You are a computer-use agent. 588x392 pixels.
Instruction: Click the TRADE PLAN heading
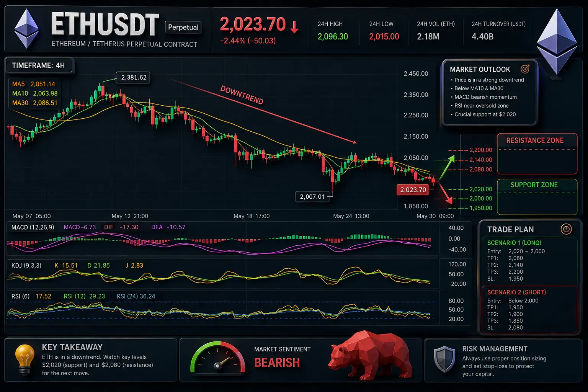[x=511, y=229]
